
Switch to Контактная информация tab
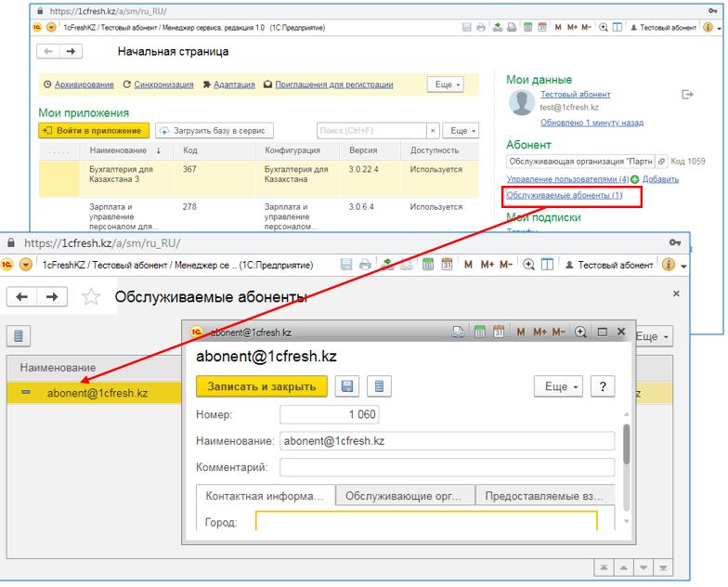(x=266, y=496)
